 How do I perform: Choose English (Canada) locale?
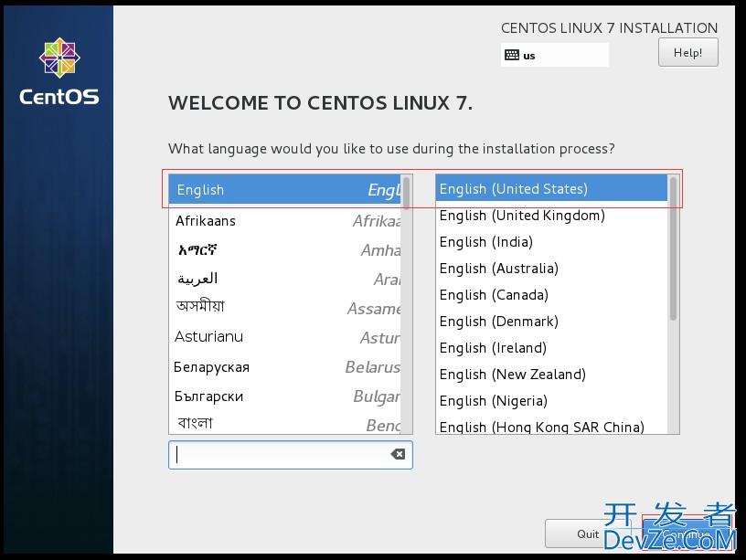click(x=551, y=295)
